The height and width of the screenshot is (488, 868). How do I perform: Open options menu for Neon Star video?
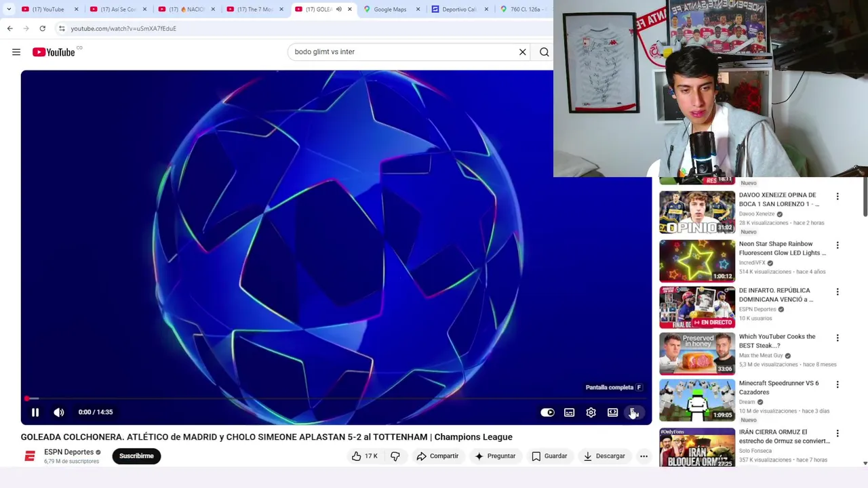[x=837, y=245]
